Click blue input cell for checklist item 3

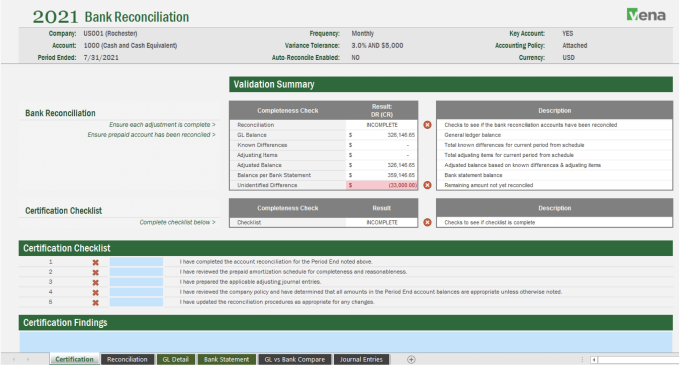(136, 282)
